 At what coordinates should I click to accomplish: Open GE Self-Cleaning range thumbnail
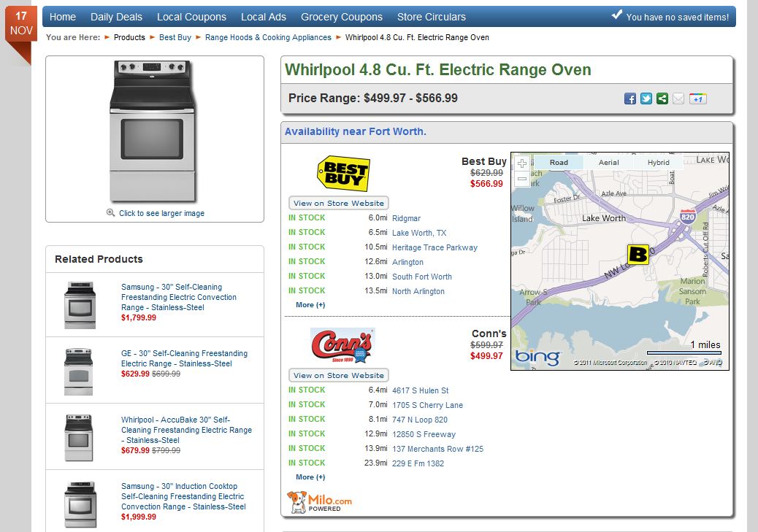pyautogui.click(x=78, y=371)
